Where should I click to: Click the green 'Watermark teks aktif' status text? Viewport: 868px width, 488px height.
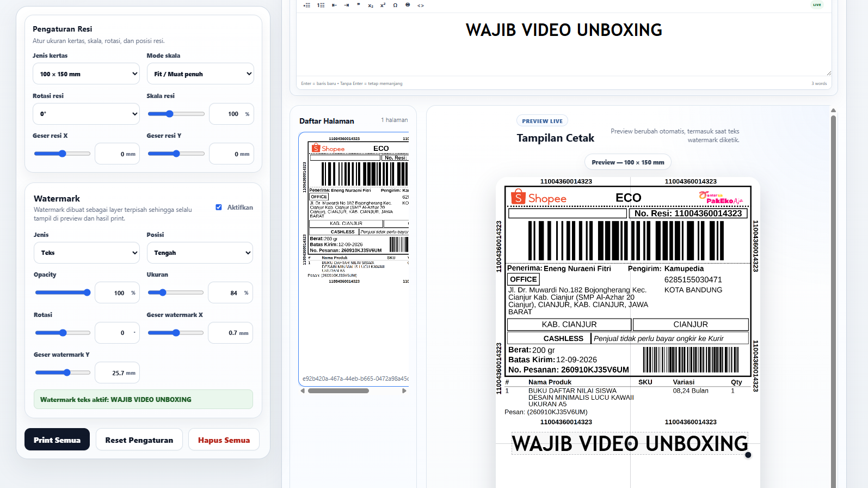(116, 399)
